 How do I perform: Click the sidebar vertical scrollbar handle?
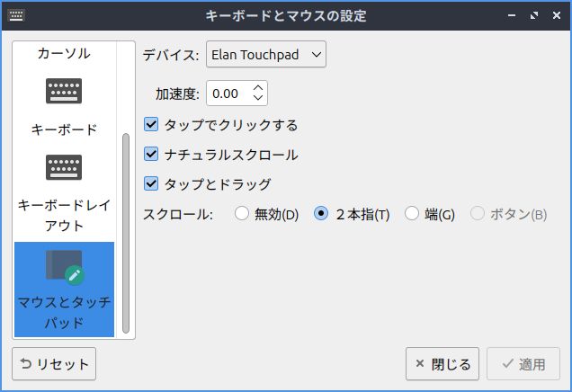[x=126, y=234]
